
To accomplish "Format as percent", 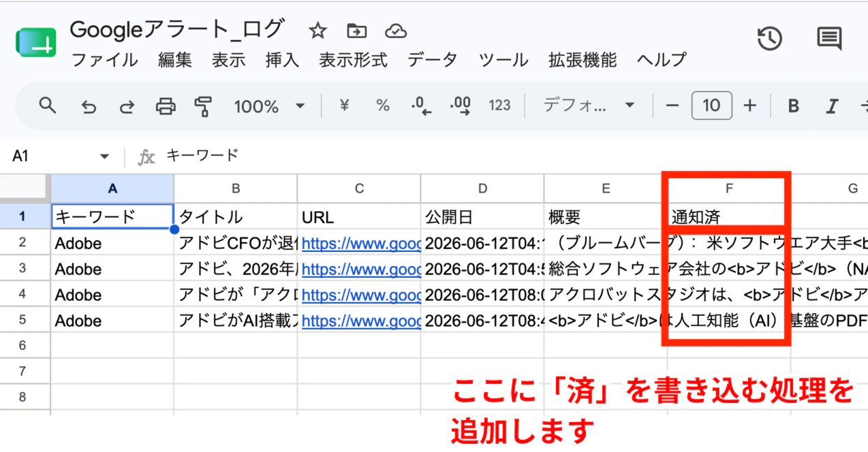I will click(383, 105).
